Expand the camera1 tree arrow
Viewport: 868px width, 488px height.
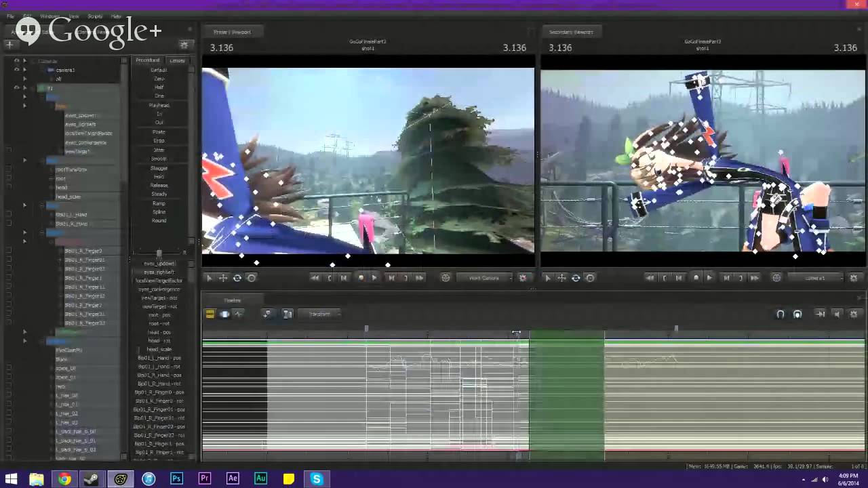click(25, 70)
